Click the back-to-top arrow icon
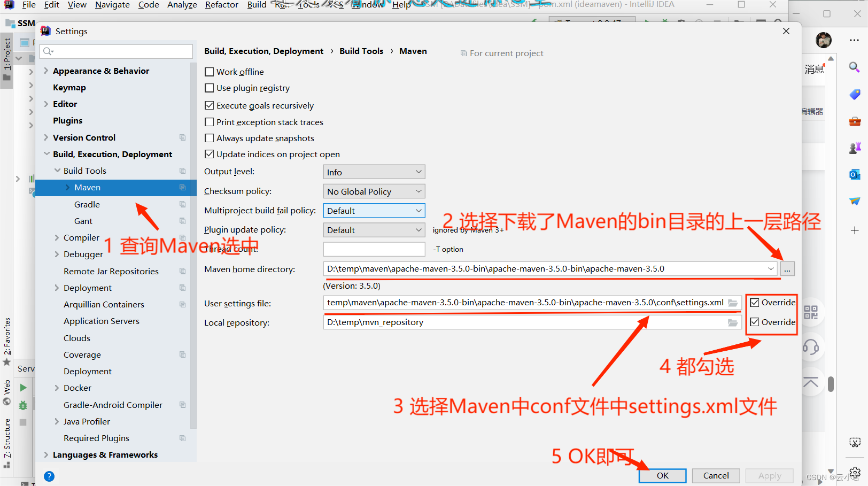Viewport: 868px width, 486px height. (x=811, y=382)
